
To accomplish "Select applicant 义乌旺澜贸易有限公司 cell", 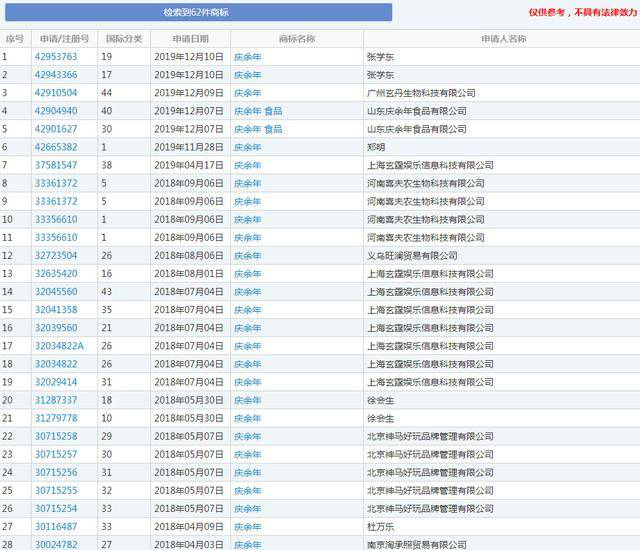I will pyautogui.click(x=412, y=256).
